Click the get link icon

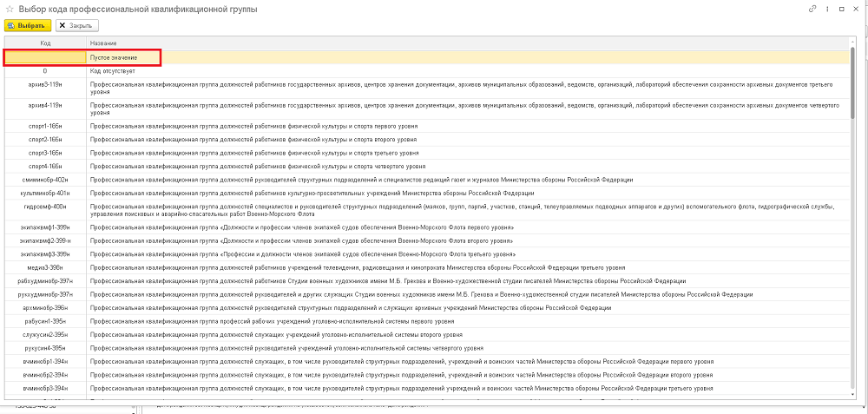[812, 9]
